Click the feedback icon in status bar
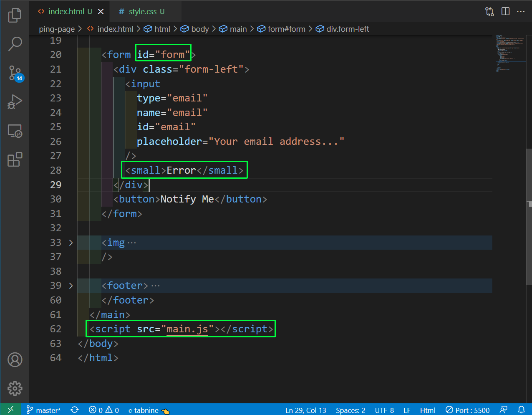This screenshot has height=415, width=532. (504, 410)
